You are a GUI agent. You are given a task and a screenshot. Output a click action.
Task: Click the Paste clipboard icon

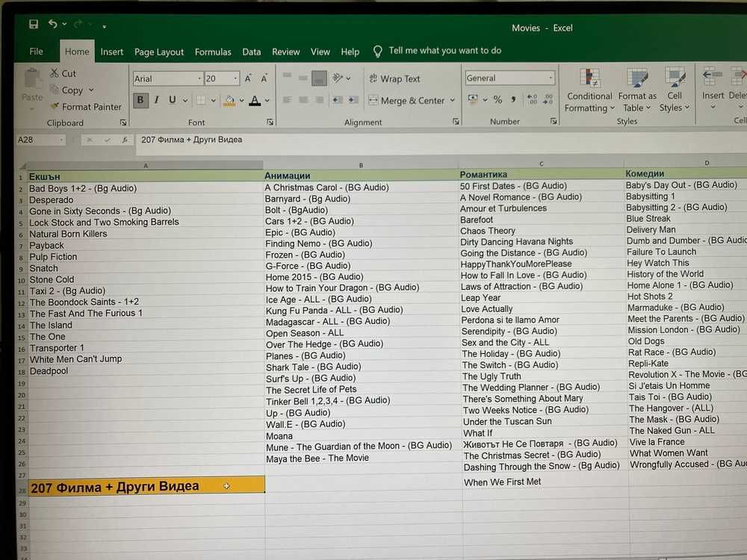point(32,79)
